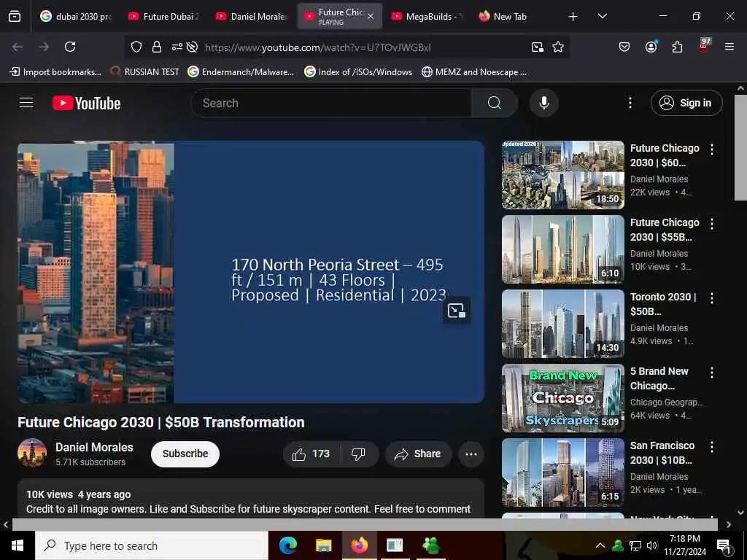The image size is (747, 560).
Task: Open the site permissions icon in address bar
Action: coord(177,47)
